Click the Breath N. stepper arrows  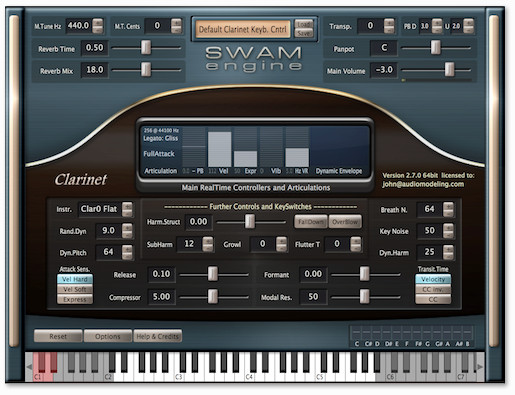pos(448,209)
